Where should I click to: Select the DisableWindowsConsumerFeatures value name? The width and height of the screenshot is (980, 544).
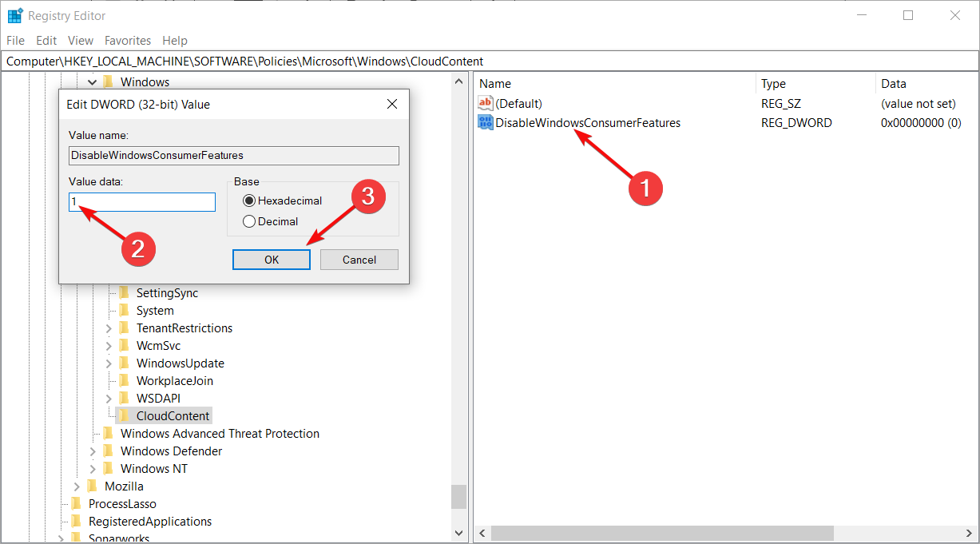588,122
